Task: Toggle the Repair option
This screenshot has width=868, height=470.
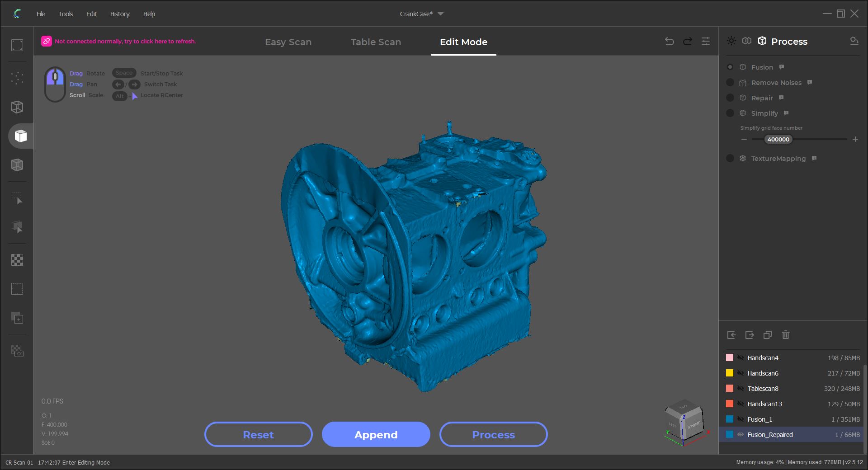Action: [730, 98]
